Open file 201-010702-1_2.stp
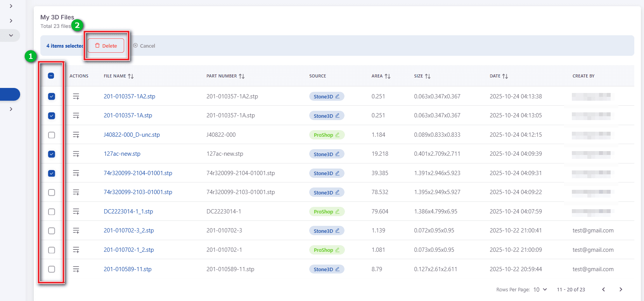 (x=128, y=250)
